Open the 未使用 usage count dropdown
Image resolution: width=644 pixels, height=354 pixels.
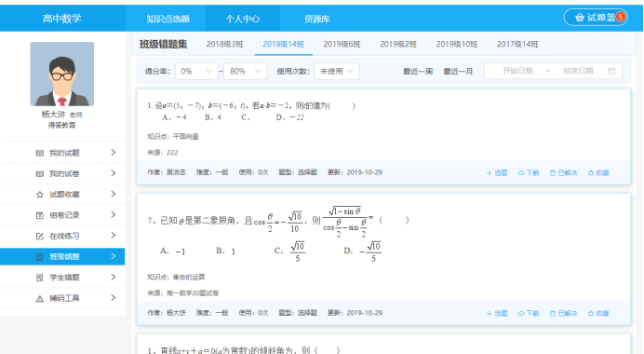(x=337, y=71)
